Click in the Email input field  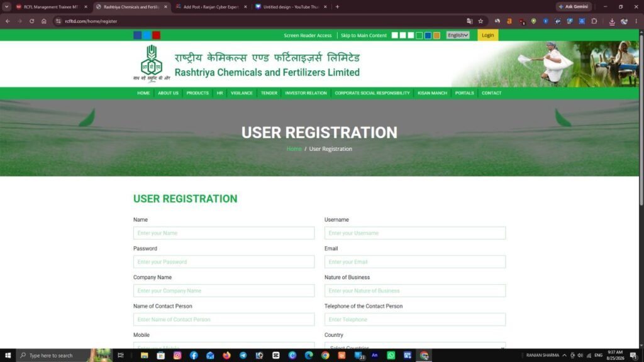click(x=415, y=262)
